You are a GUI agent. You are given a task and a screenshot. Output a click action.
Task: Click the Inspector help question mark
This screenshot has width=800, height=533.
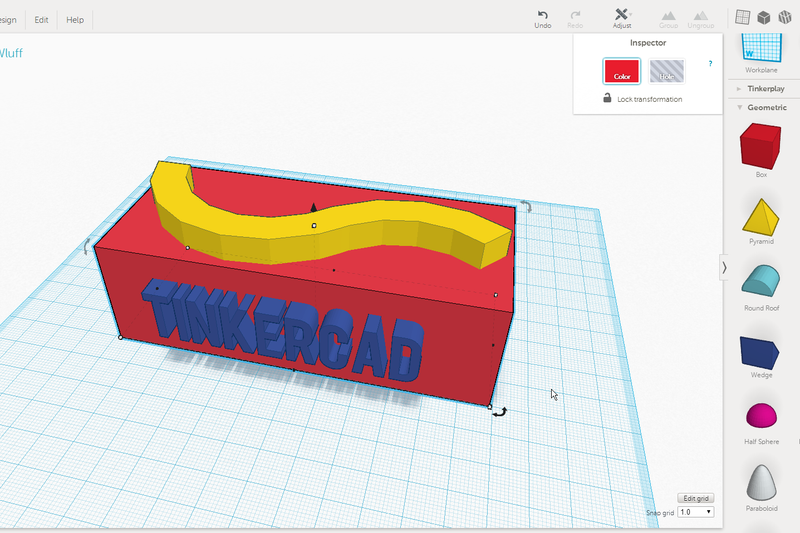click(x=710, y=64)
